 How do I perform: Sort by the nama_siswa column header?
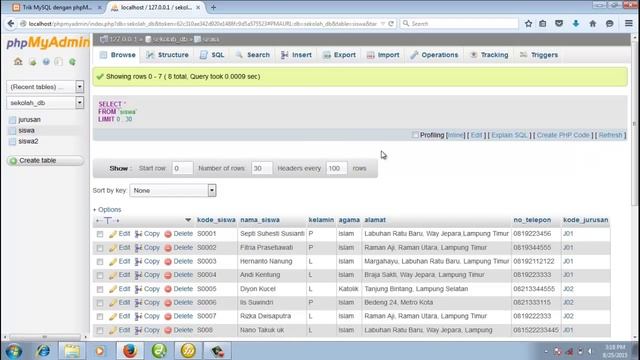click(x=260, y=220)
